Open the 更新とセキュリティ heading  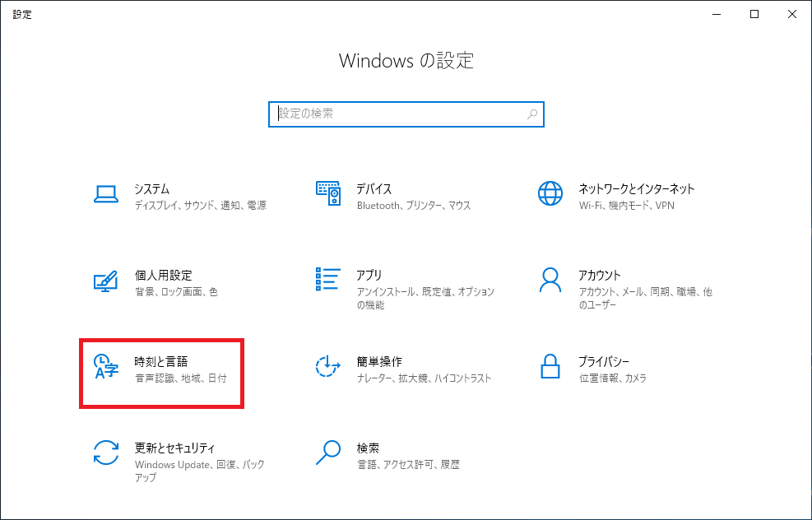click(174, 448)
